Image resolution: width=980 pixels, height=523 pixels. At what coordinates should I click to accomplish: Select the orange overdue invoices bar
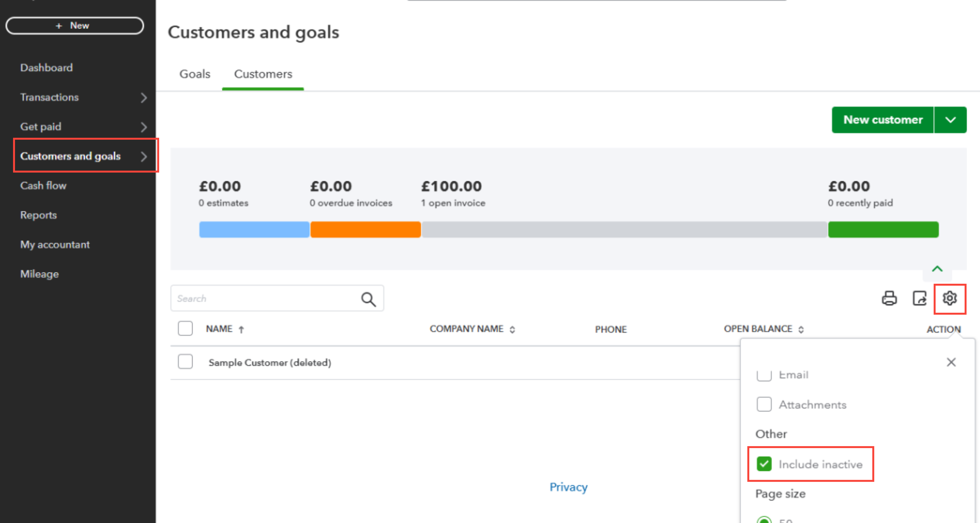point(366,230)
